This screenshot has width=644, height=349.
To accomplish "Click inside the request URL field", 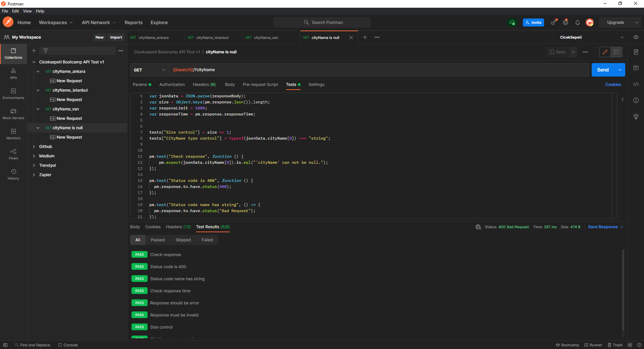I will pyautogui.click(x=302, y=70).
